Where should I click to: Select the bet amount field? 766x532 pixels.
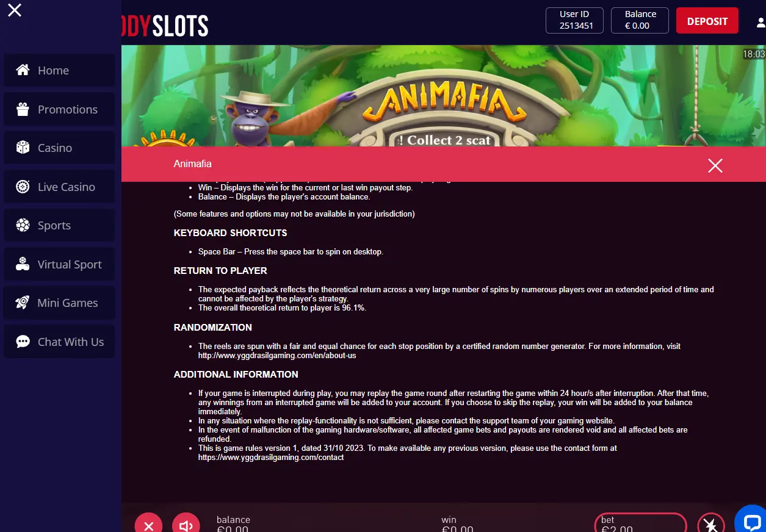click(641, 523)
